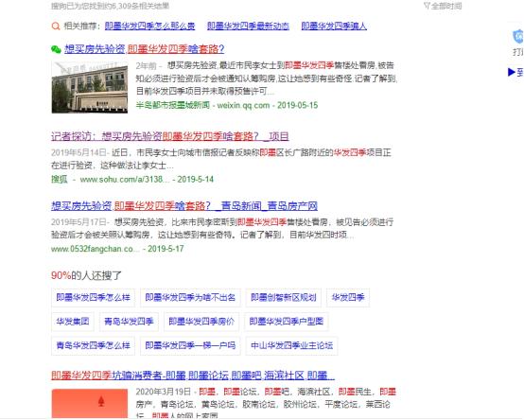Select 即墨华发四季户型图 suggestion chip
The width and height of the screenshot is (524, 420).
click(287, 322)
